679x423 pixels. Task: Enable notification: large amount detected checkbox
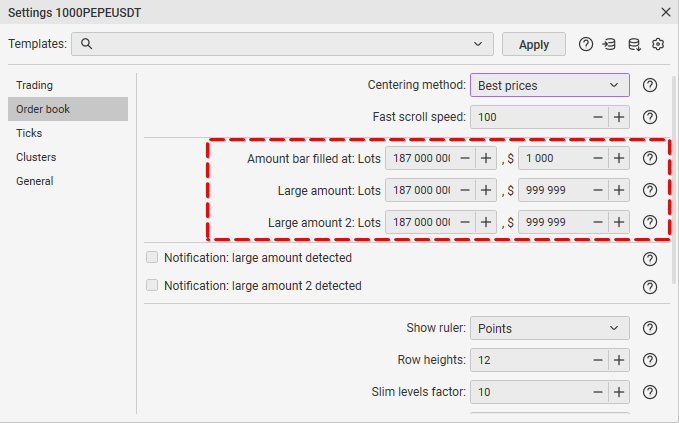(152, 258)
